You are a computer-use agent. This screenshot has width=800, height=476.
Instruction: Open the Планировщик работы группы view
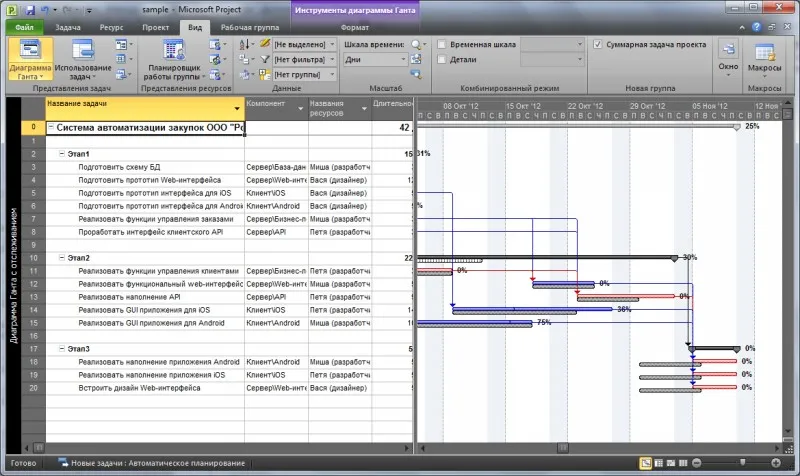174,59
